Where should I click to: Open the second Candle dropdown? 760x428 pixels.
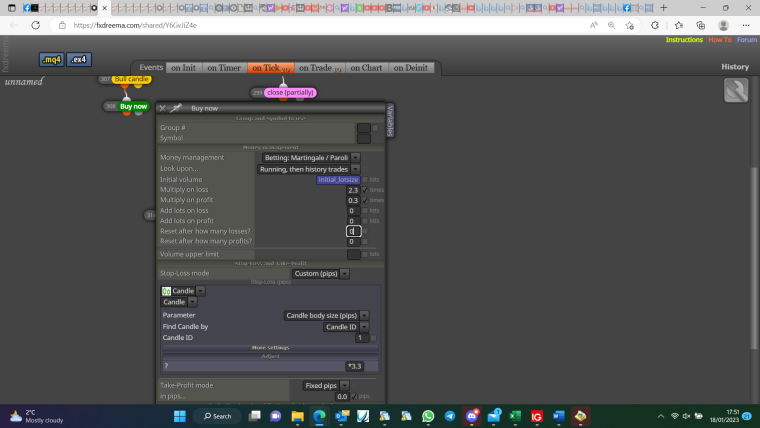point(178,302)
